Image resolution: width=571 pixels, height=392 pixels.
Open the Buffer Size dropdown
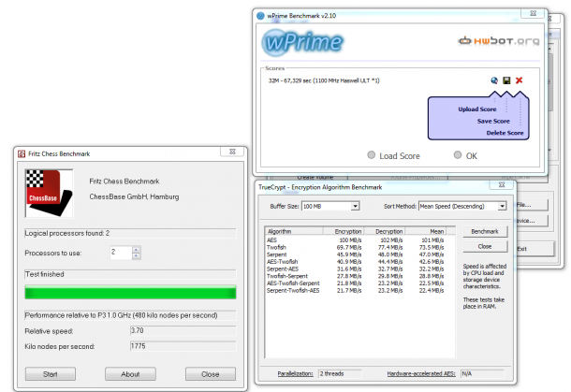(355, 207)
